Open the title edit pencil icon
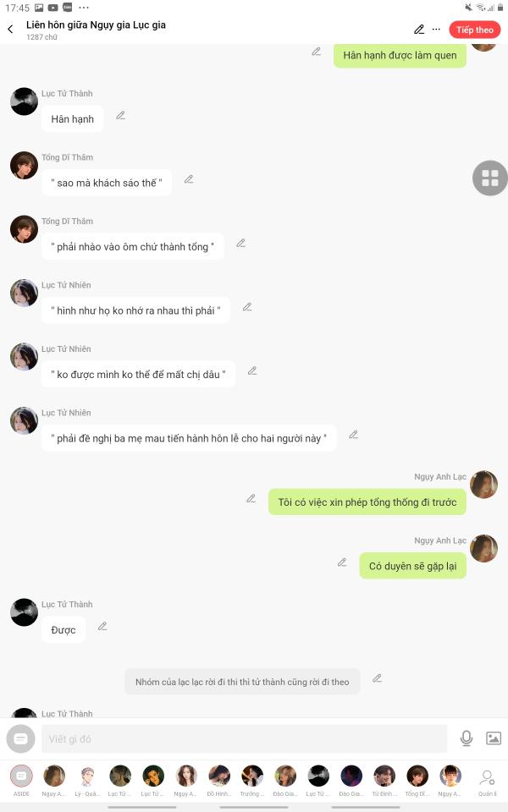The image size is (508, 812). (x=419, y=30)
